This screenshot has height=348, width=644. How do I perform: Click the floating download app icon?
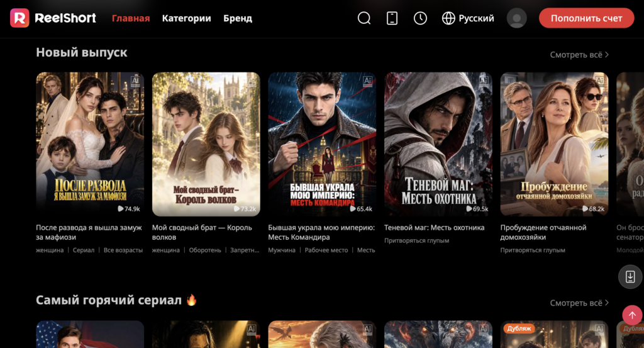tap(630, 277)
